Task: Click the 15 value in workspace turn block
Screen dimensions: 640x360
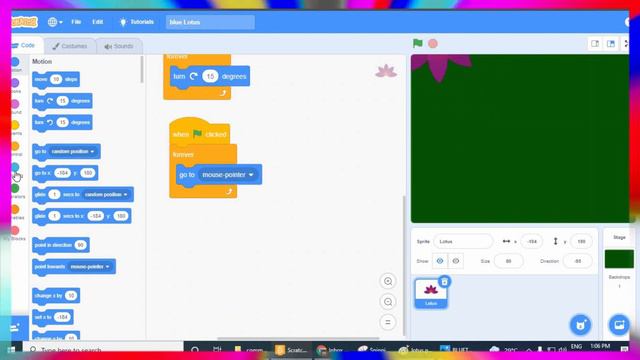Action: tap(210, 76)
